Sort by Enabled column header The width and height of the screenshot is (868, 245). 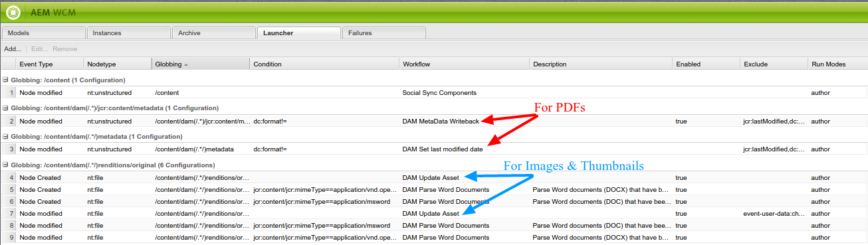(706, 64)
